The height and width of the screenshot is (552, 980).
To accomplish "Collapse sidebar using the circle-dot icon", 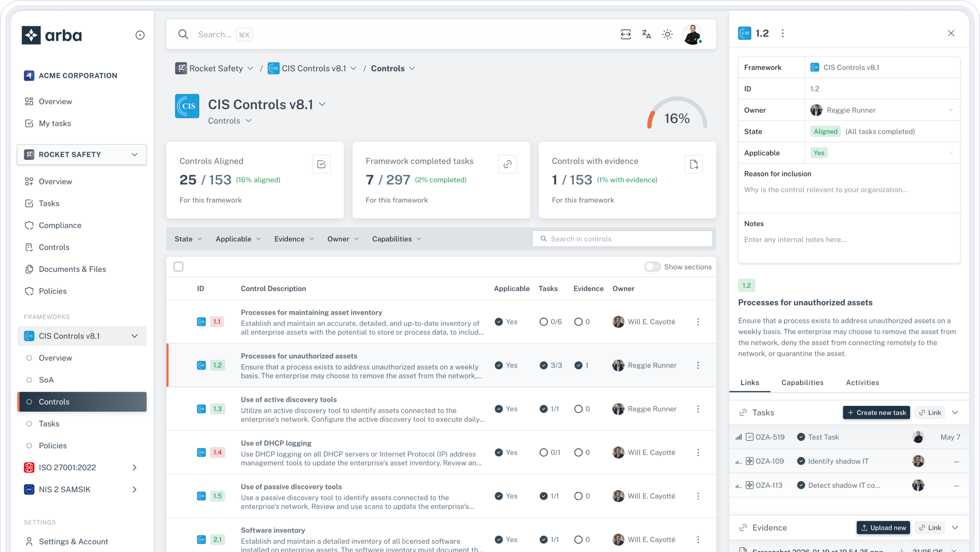I will click(140, 35).
